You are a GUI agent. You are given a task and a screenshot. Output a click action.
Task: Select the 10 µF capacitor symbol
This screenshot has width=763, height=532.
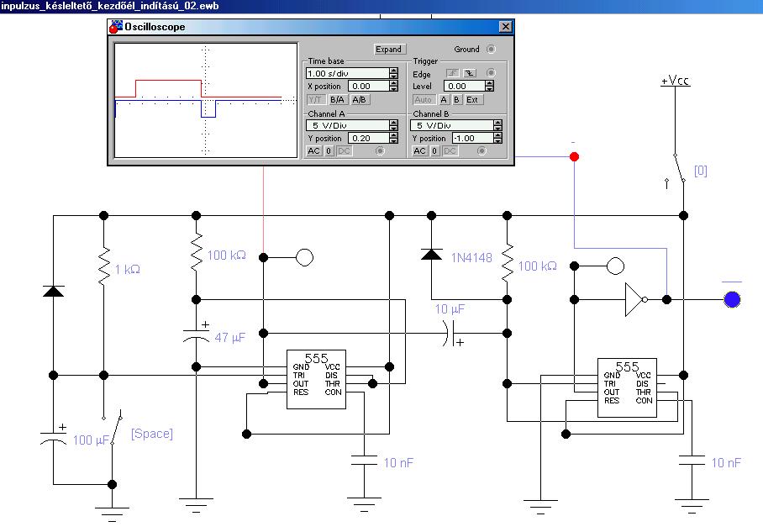(x=453, y=334)
